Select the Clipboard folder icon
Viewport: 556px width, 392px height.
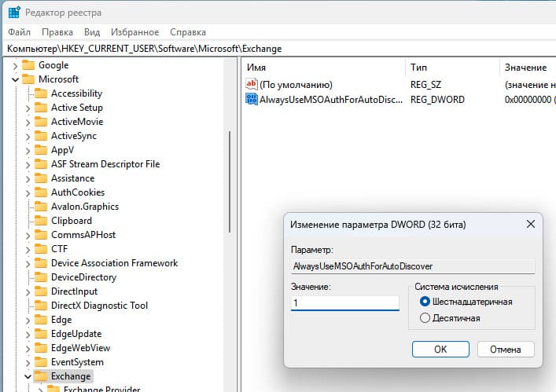pos(41,221)
